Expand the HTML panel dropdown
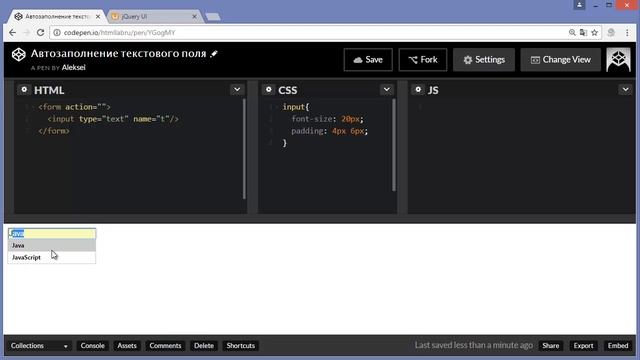640x360 pixels. coord(237,89)
